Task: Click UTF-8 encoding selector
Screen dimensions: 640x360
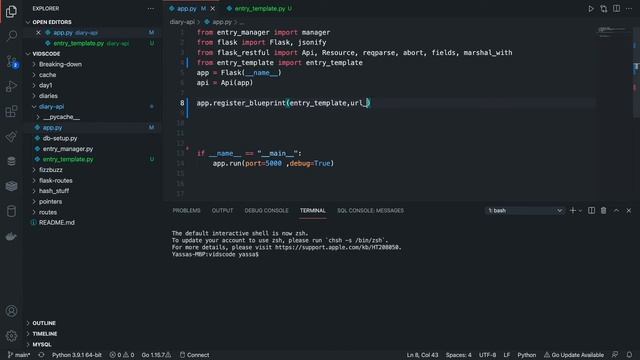Action: tap(487, 355)
